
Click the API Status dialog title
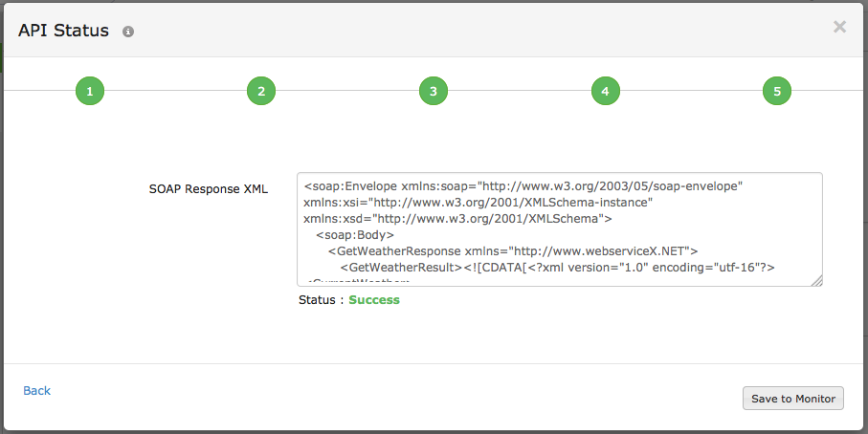pyautogui.click(x=64, y=30)
